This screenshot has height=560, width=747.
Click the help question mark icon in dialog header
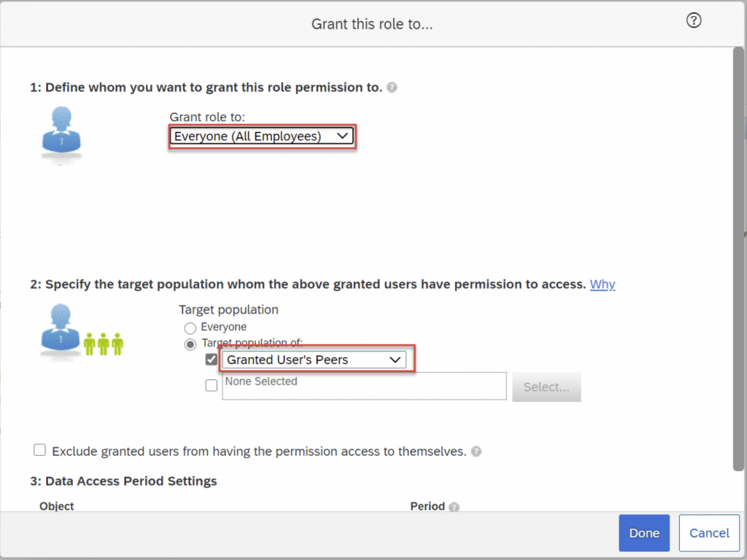[x=694, y=20]
